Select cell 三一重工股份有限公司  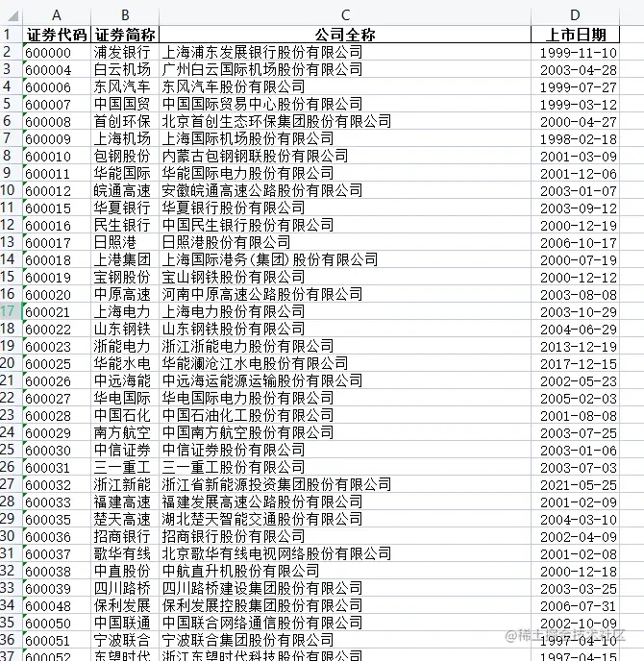[x=345, y=467]
